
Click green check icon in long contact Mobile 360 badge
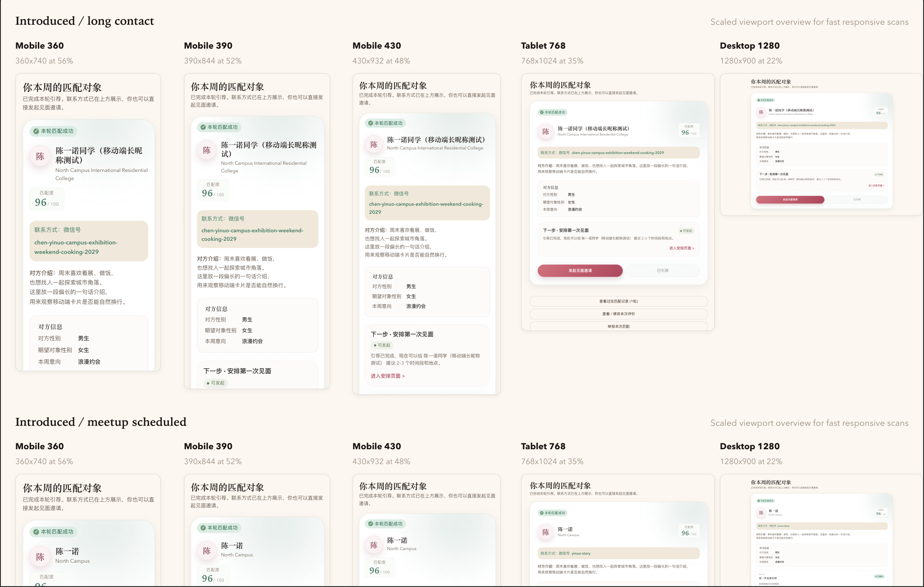[36, 131]
